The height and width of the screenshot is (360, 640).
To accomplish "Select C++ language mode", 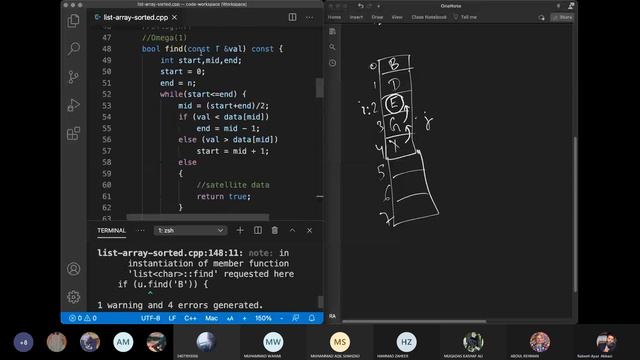I will (190, 318).
